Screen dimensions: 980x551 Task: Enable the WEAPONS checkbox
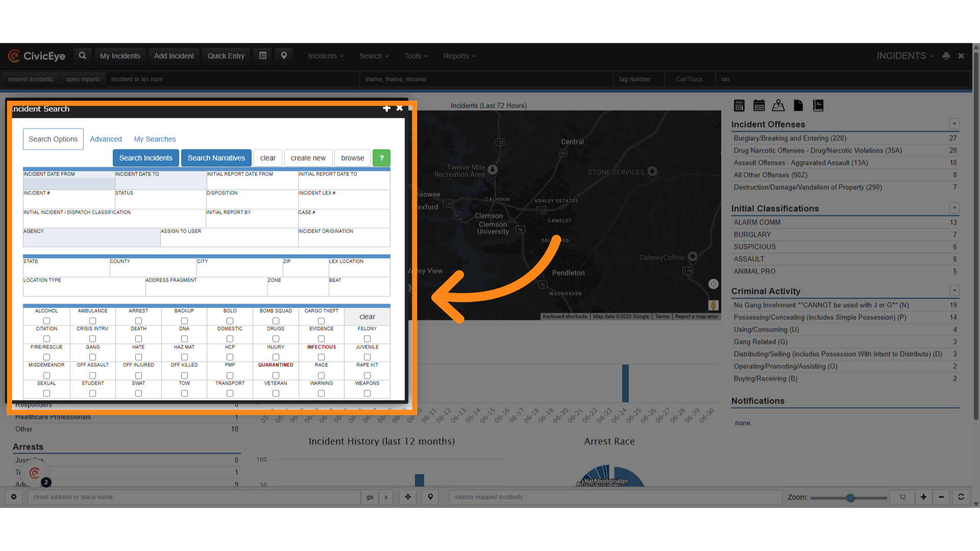[367, 393]
